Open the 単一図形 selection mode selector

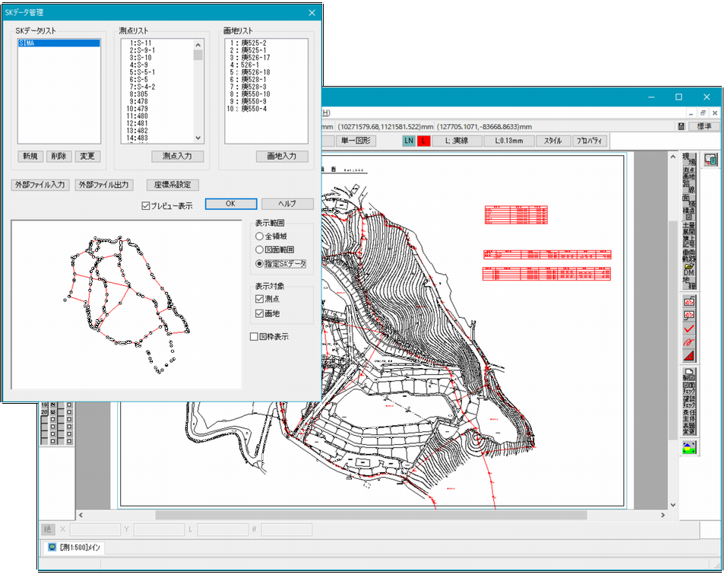click(x=356, y=141)
